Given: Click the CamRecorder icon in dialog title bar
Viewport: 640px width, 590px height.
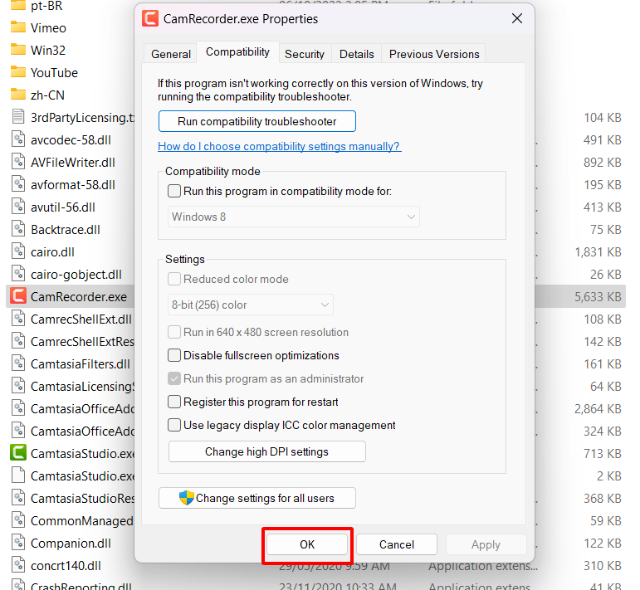Looking at the screenshot, I should pos(150,18).
